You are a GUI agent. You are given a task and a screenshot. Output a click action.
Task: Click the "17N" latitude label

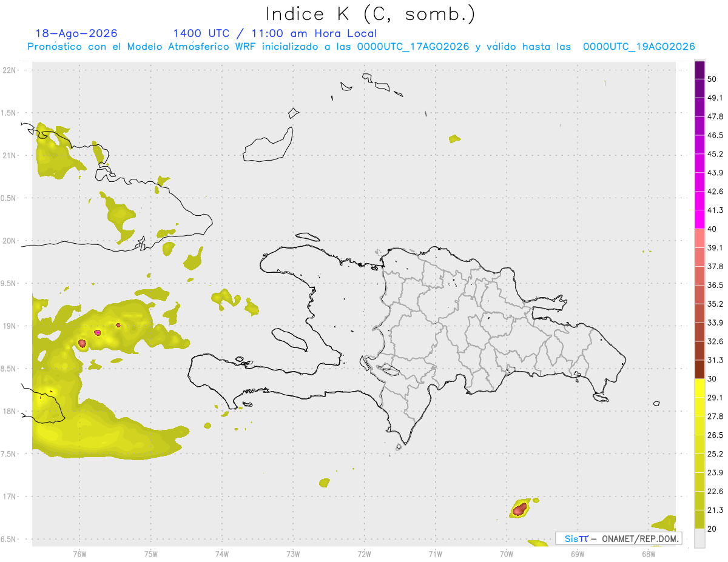coord(10,497)
